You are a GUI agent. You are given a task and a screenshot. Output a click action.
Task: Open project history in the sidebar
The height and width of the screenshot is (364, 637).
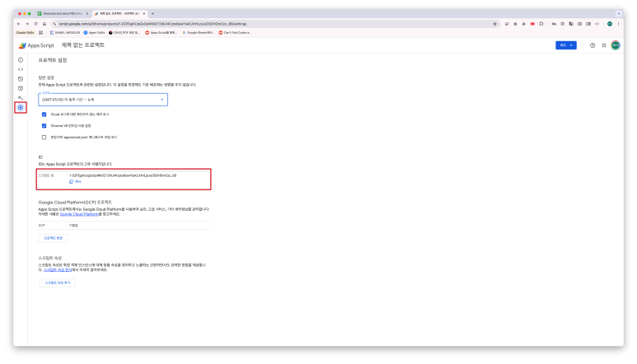pos(21,79)
